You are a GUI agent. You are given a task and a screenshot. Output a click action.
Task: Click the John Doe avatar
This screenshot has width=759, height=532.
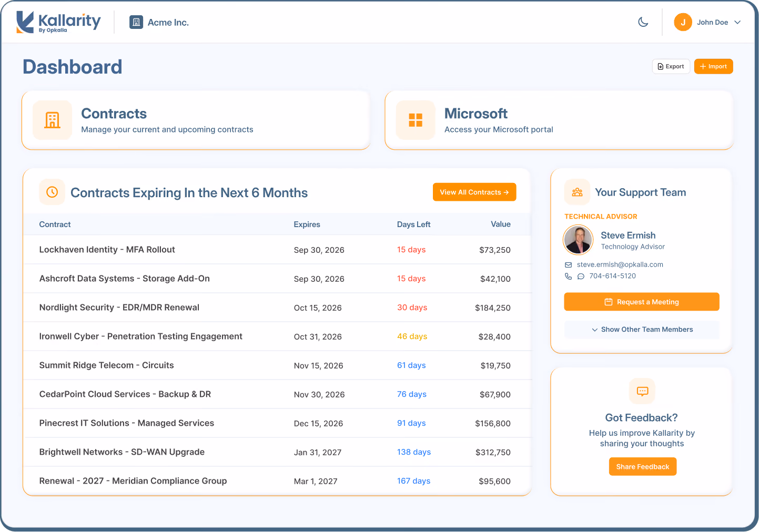click(x=683, y=22)
